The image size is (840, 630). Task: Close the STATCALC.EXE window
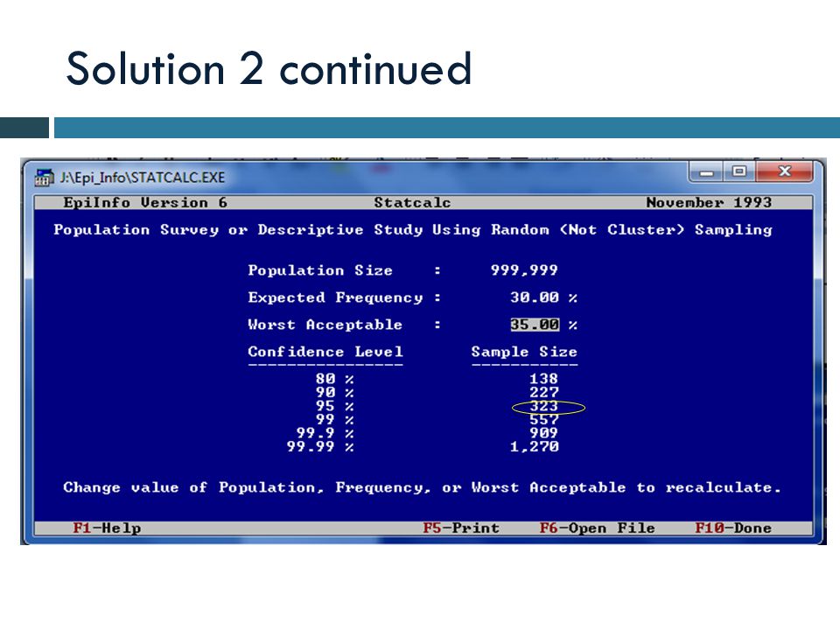[785, 171]
